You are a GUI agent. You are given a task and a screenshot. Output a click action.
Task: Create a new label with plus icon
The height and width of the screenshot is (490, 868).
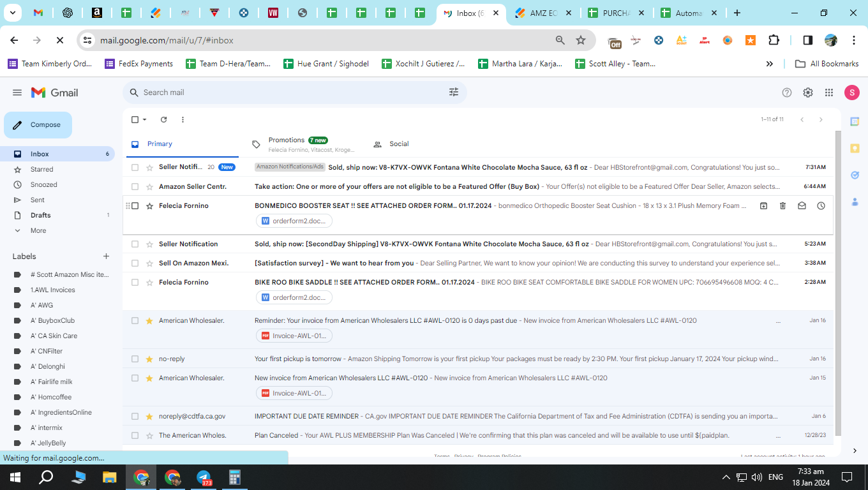coord(106,256)
